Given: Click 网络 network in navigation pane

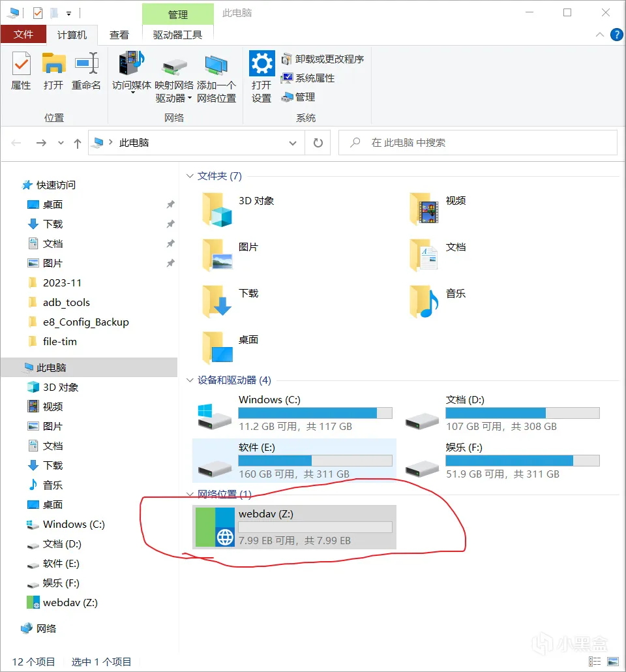Looking at the screenshot, I should (x=46, y=629).
